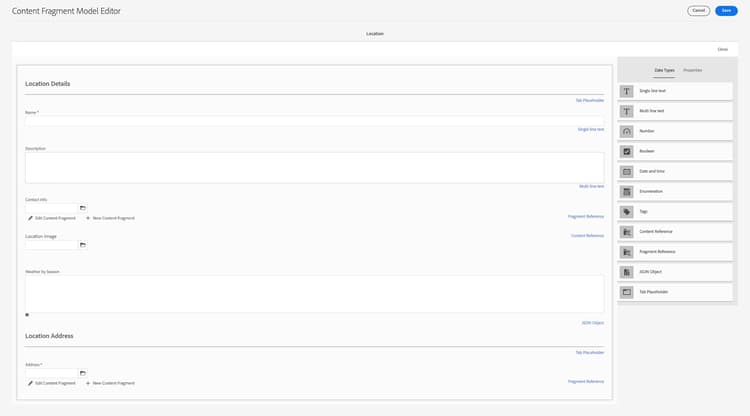Image resolution: width=750 pixels, height=416 pixels.
Task: Click plus icon of Address New Content Fragment
Action: pyautogui.click(x=88, y=383)
